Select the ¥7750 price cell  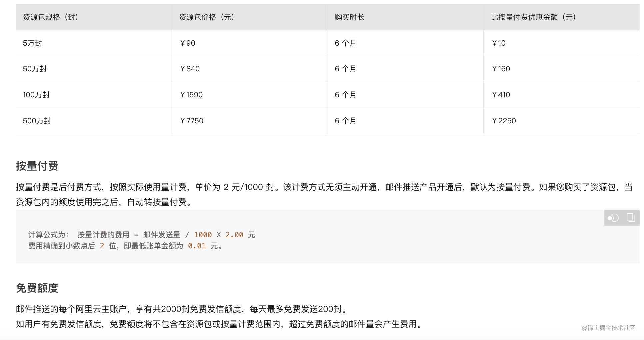pyautogui.click(x=191, y=121)
